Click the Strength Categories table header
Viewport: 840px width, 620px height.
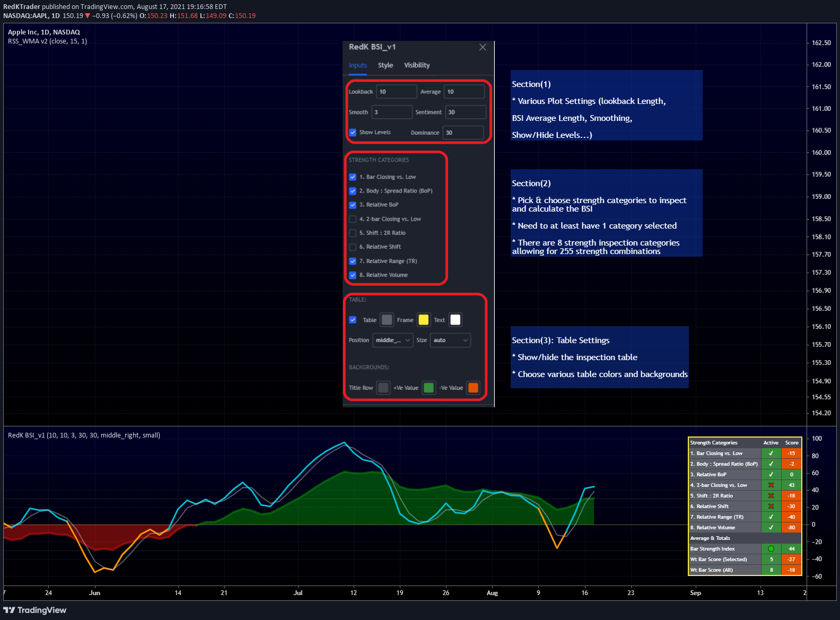[x=714, y=443]
